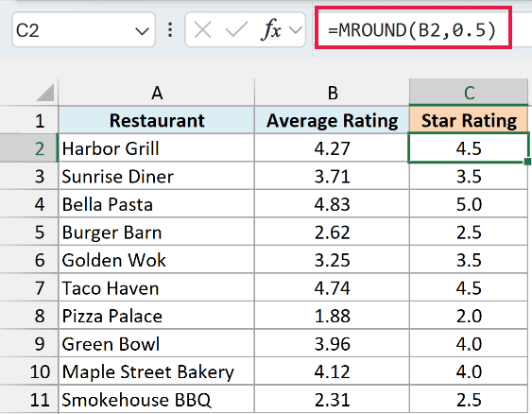Select row 8 header
The image size is (532, 414).
point(29,316)
